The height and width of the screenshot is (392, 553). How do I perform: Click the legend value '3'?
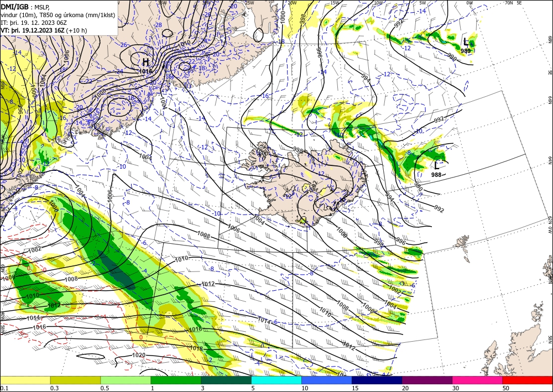pos(202,388)
